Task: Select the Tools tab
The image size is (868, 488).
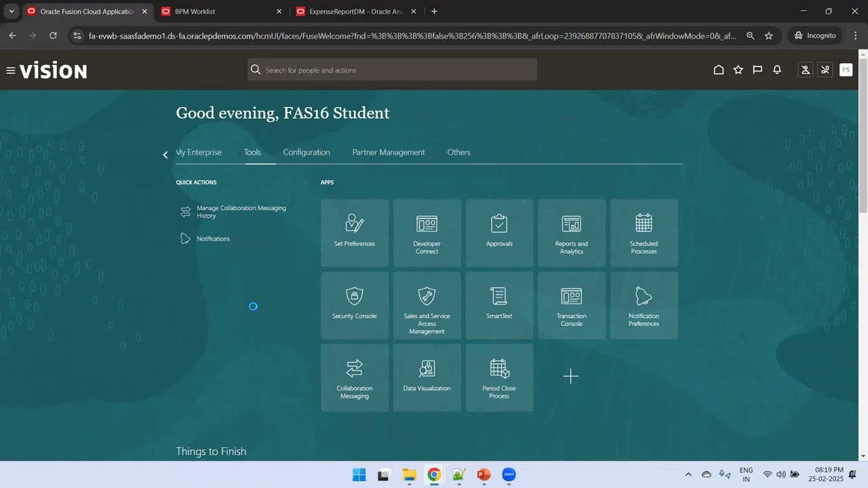Action: 252,152
